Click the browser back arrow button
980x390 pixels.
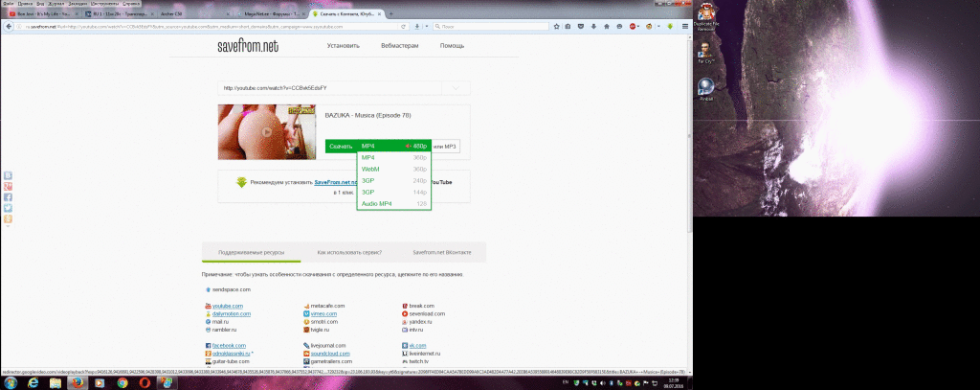(8, 26)
